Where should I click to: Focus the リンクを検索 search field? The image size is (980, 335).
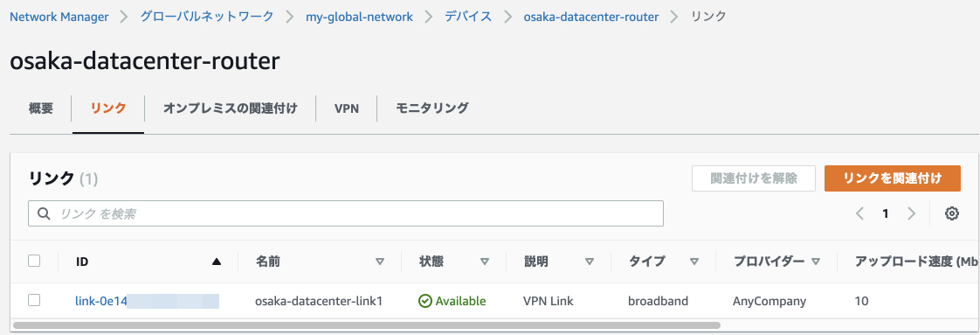tap(346, 213)
